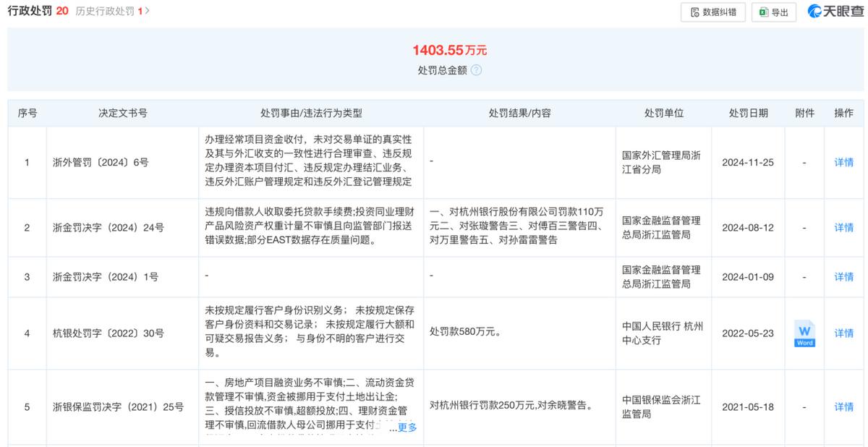This screenshot has width=868, height=447.
Task: Click the 1403.55万元 total amount
Action: tap(450, 50)
